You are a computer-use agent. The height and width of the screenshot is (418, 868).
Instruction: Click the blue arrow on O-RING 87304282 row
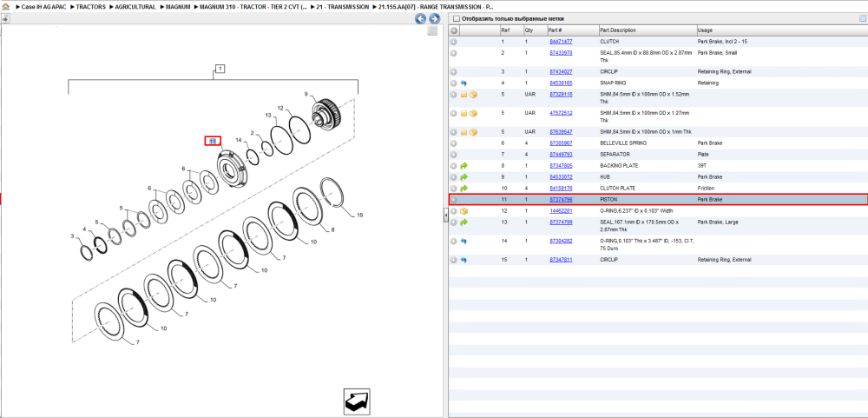tap(464, 242)
